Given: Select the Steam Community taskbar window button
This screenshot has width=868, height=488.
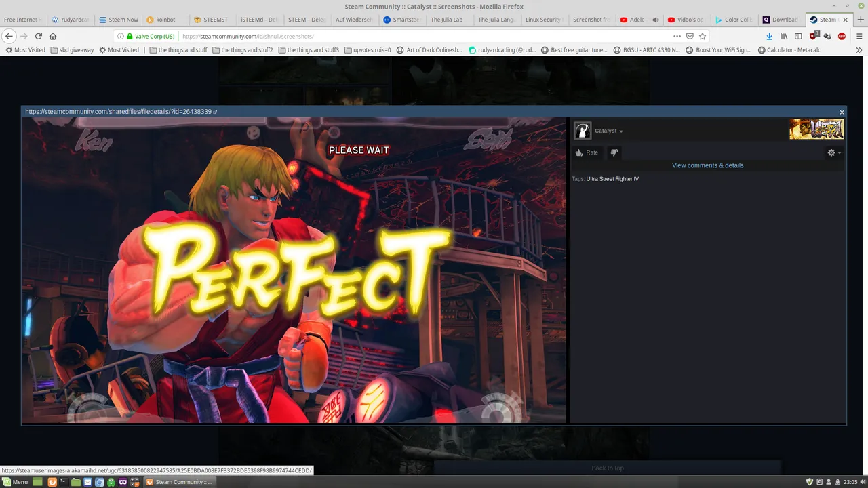Looking at the screenshot, I should point(179,482).
